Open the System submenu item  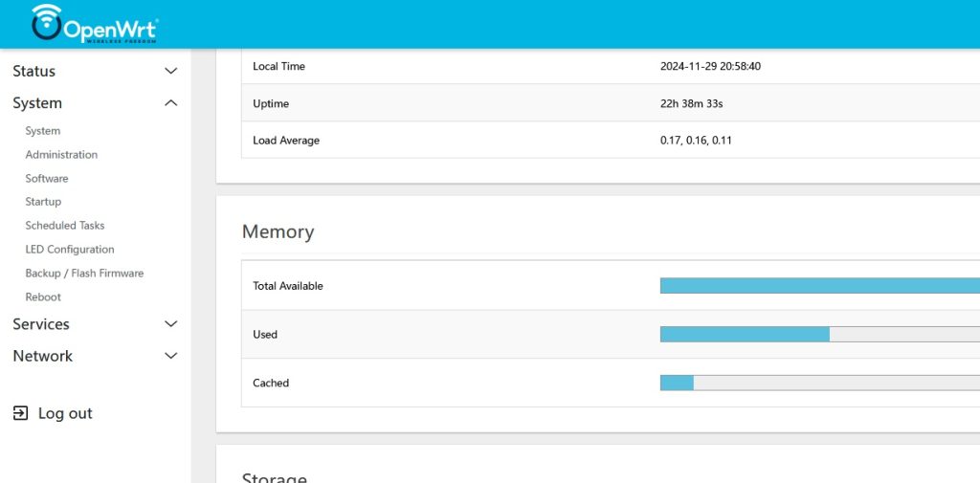43,131
